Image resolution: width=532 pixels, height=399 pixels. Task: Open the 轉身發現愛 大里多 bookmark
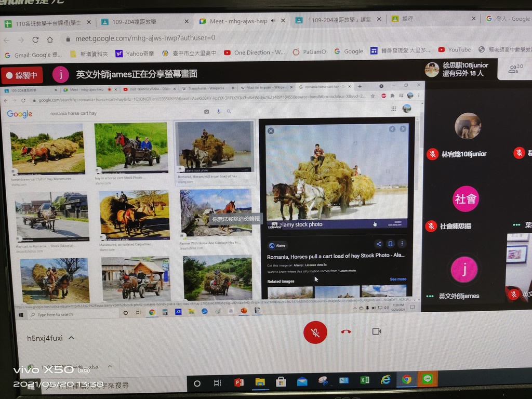coord(401,50)
